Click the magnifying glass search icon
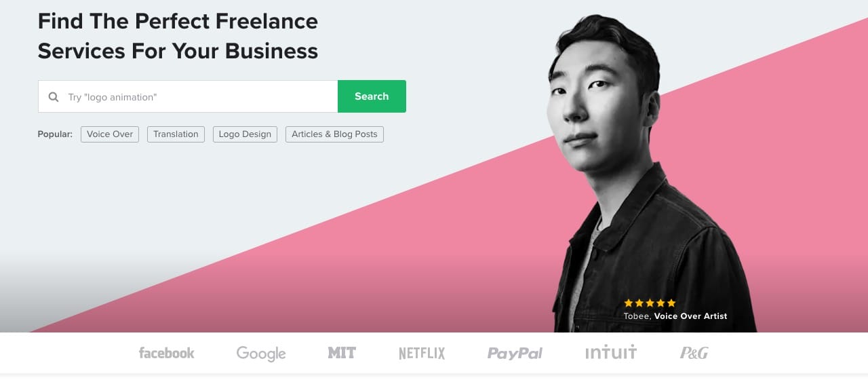The width and height of the screenshot is (868, 380). 54,97
